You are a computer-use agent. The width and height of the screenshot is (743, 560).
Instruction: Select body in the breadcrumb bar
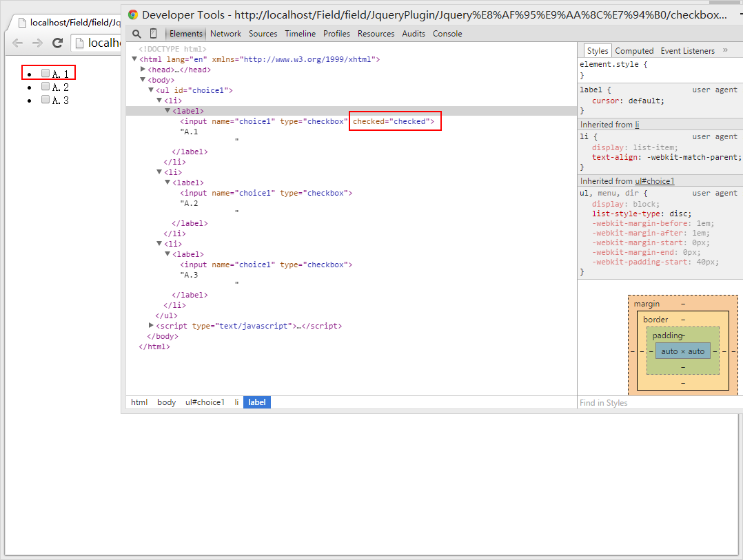pyautogui.click(x=166, y=402)
